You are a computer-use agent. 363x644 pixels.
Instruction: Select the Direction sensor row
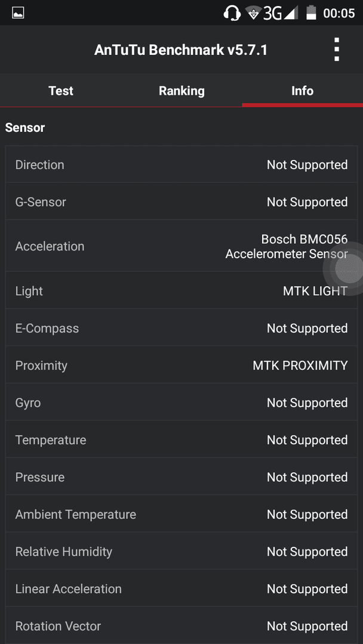point(181,165)
